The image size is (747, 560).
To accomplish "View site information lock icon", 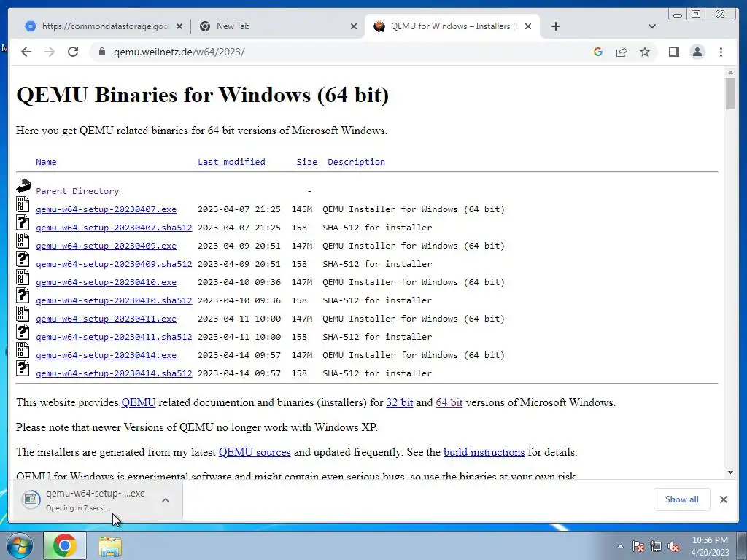I will coord(101,52).
